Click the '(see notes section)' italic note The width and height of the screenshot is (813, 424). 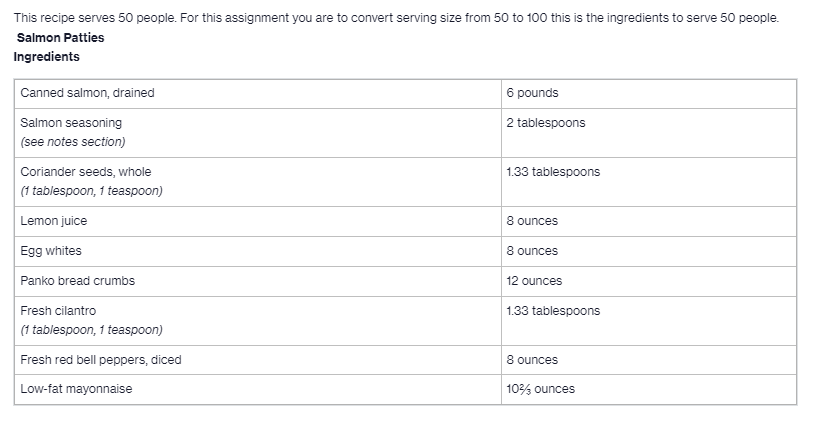click(x=72, y=142)
